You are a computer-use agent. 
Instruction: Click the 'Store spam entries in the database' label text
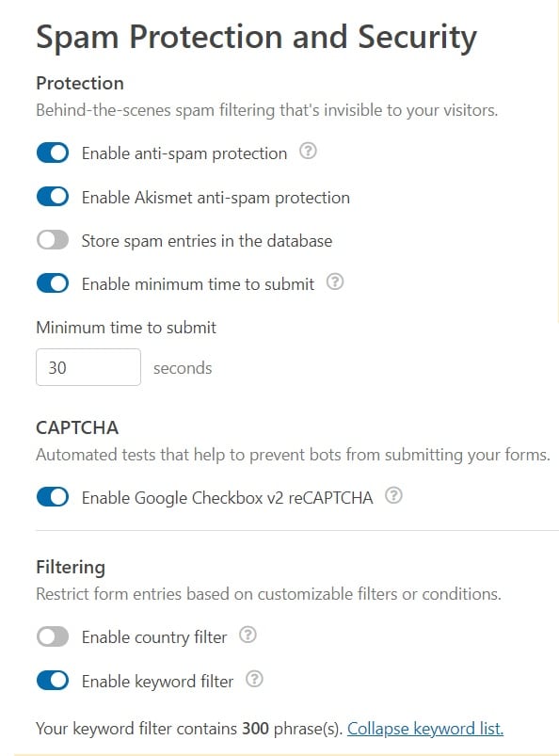207,241
